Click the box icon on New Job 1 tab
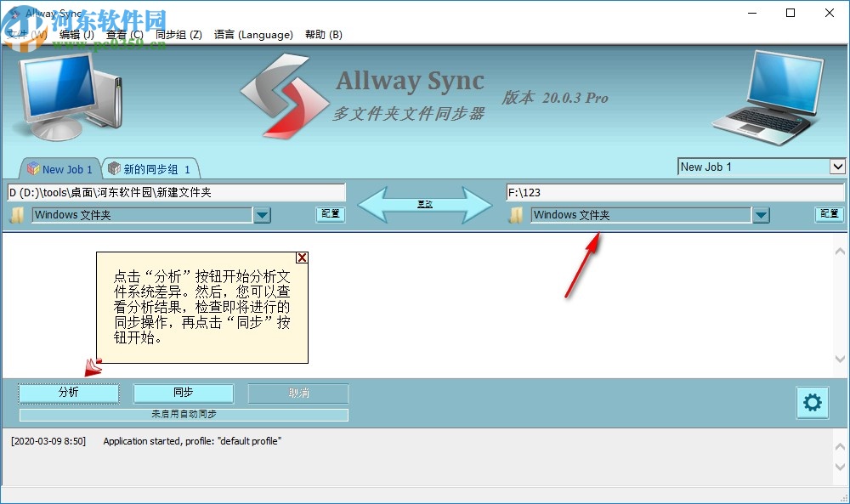The image size is (850, 504). (32, 168)
